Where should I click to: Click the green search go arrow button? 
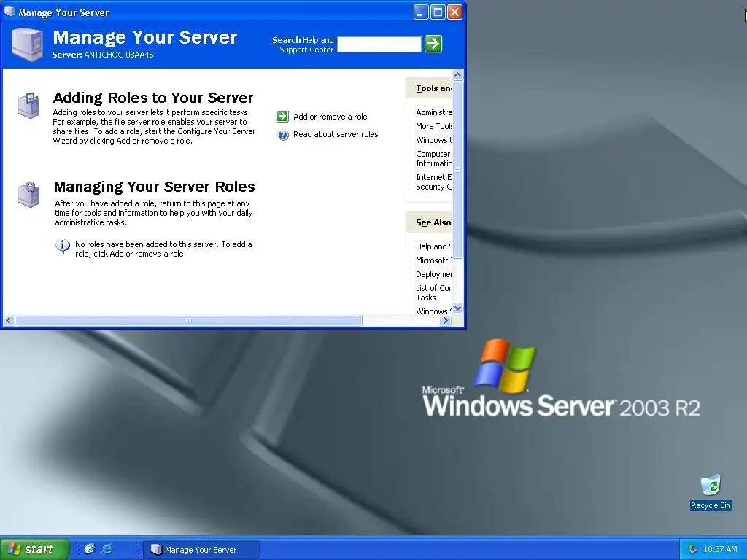[433, 44]
